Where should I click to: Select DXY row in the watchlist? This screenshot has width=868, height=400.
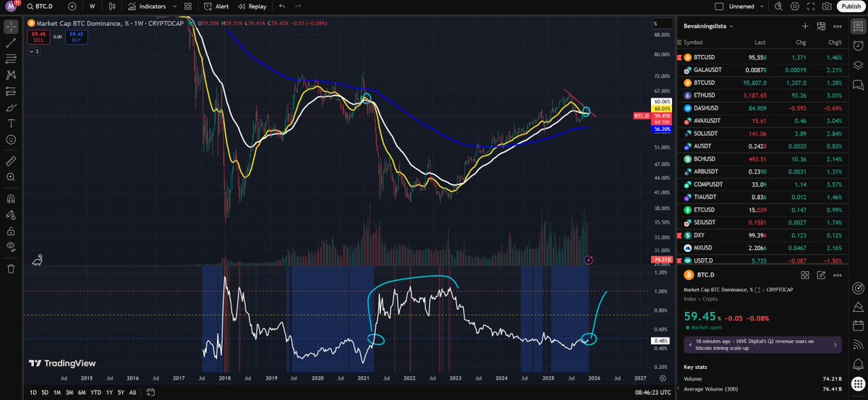click(762, 235)
